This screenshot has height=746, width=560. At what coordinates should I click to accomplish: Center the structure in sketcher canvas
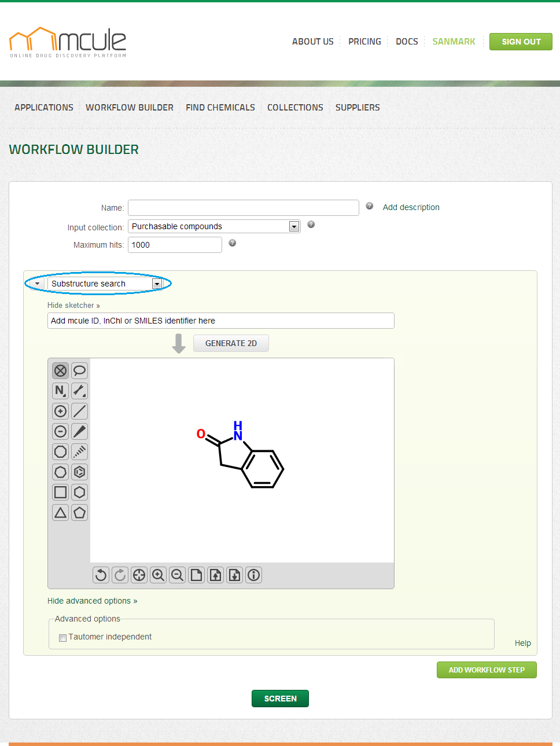coord(139,575)
